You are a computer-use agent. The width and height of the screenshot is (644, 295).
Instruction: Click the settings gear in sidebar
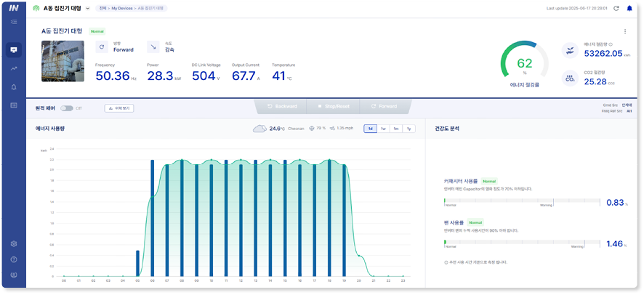14,244
